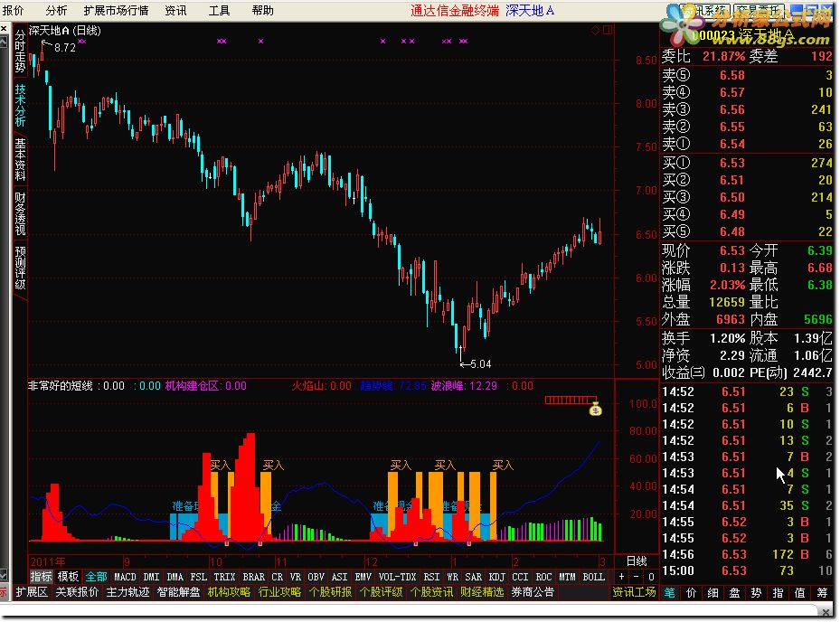Apply the OBV indicator

pos(316,577)
